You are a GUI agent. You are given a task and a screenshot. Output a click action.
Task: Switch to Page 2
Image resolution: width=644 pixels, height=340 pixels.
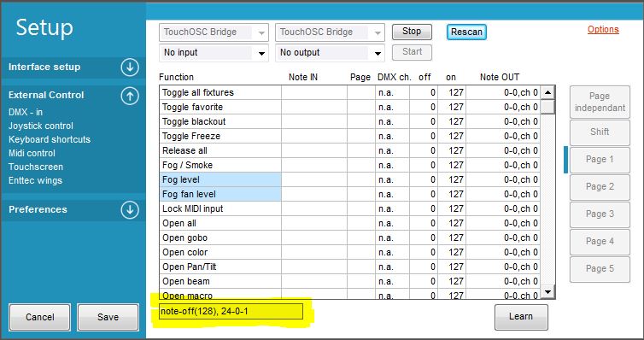pos(600,187)
